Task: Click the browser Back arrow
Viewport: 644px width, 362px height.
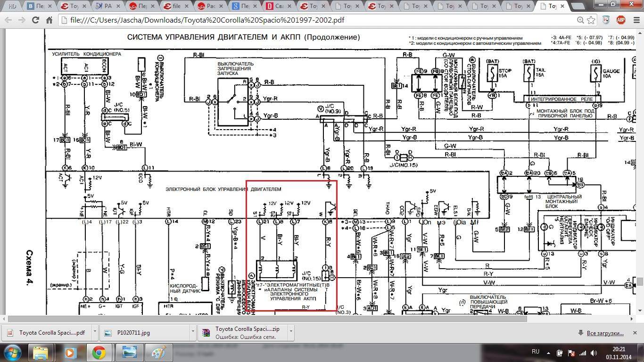Action: click(8, 20)
